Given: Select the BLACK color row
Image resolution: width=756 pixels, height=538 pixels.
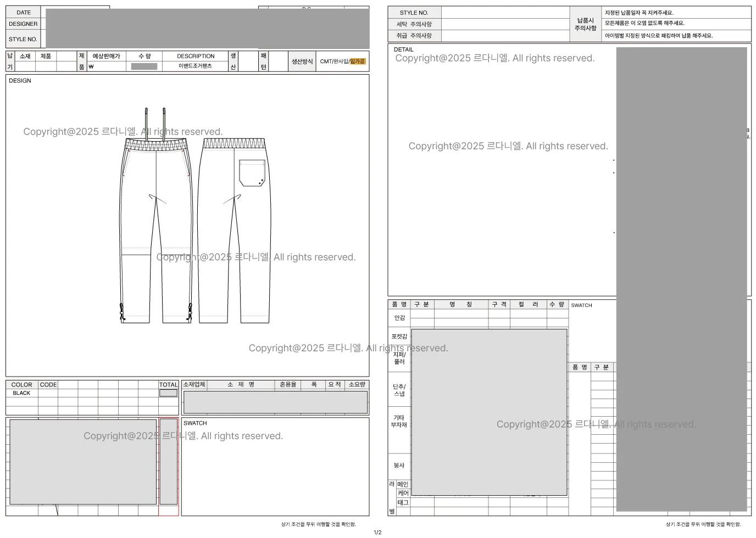Looking at the screenshot, I should pos(22,393).
